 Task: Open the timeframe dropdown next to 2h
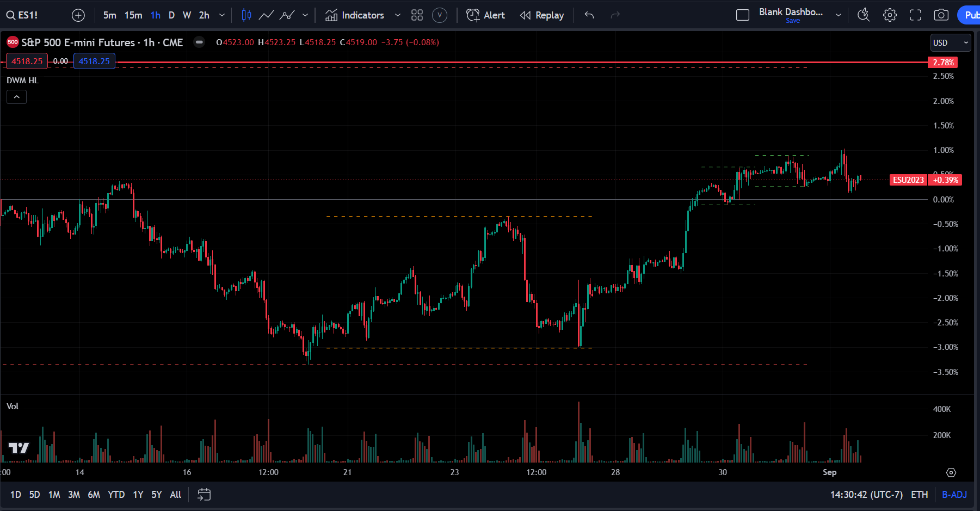tap(221, 15)
